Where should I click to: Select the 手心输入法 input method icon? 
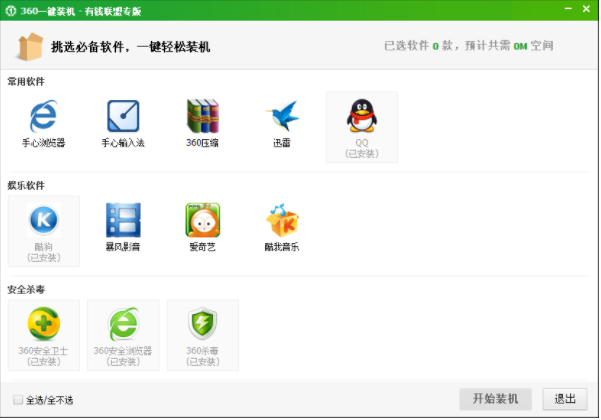coord(123,116)
